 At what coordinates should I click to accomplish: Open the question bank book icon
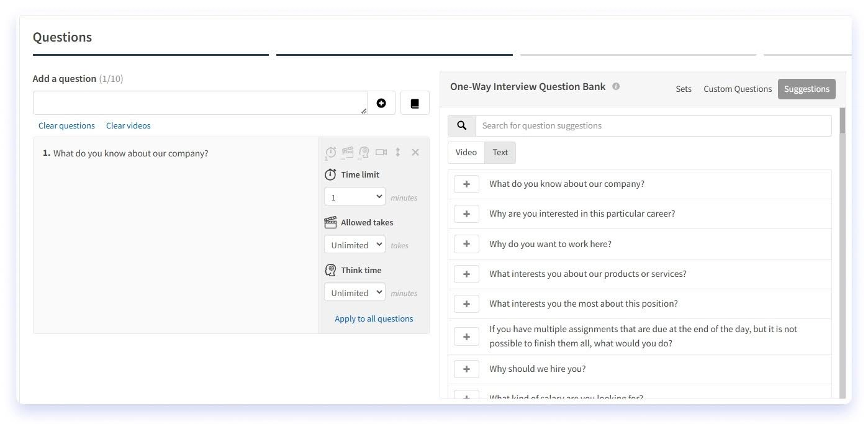415,103
